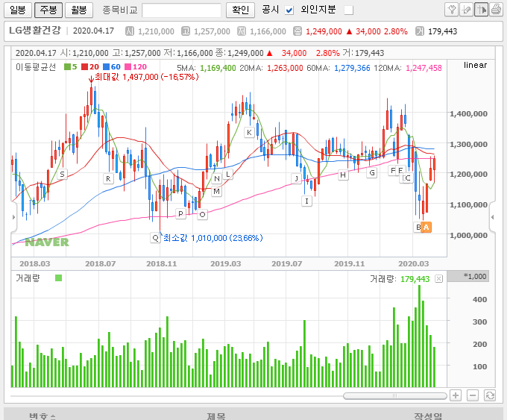Switch to 일봉 daily candle view
This screenshot has width=516, height=420.
(18, 10)
